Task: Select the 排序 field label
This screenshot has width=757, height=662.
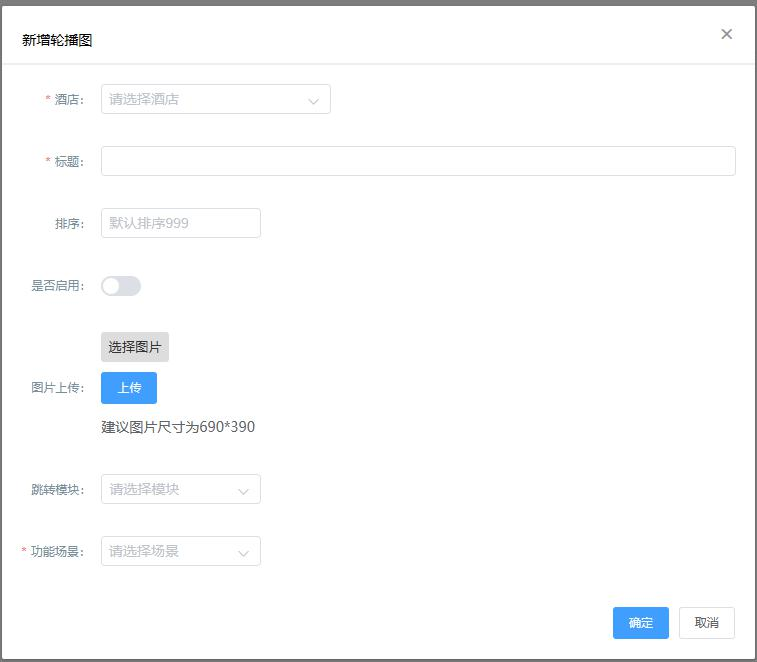Action: click(x=69, y=224)
